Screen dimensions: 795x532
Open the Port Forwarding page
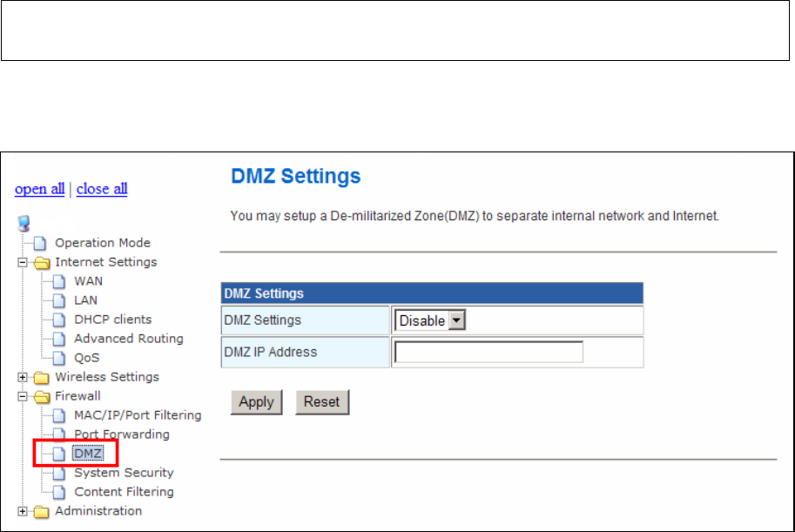[x=121, y=434]
